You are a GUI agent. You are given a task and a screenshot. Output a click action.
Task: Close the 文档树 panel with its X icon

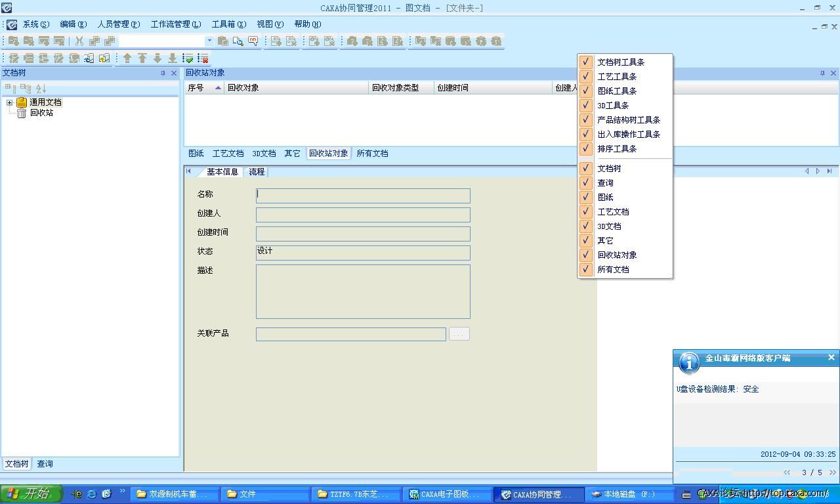coord(174,73)
